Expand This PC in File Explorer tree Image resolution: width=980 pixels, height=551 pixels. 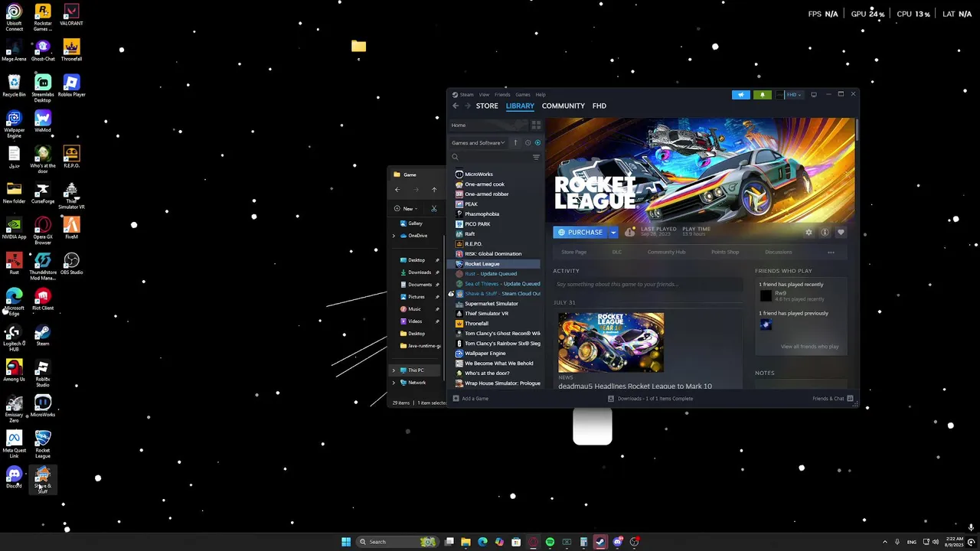(394, 370)
